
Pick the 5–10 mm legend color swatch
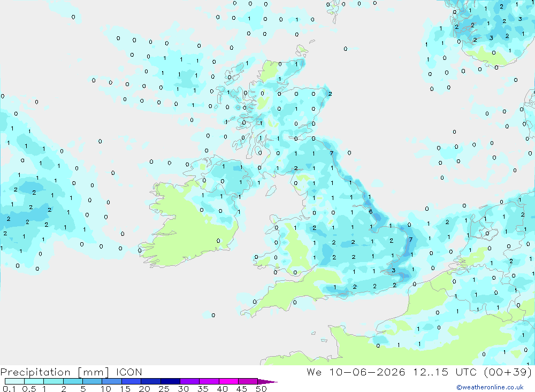click(92, 381)
